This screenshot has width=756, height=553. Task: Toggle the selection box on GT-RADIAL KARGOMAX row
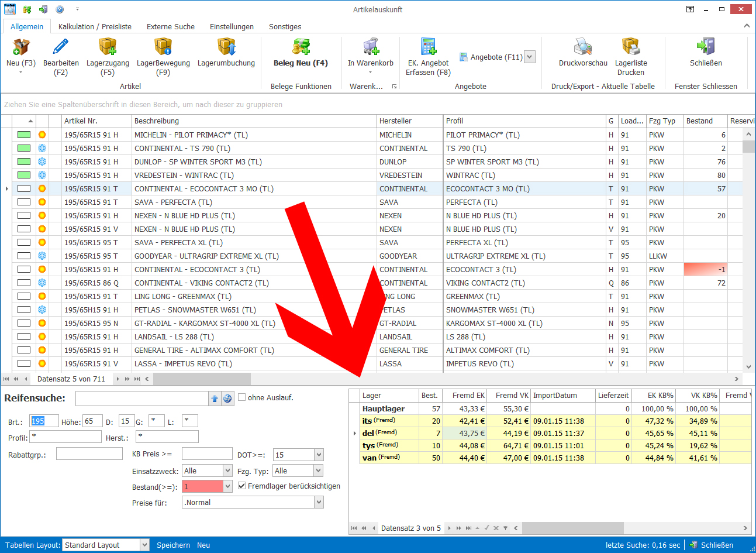[x=24, y=323]
